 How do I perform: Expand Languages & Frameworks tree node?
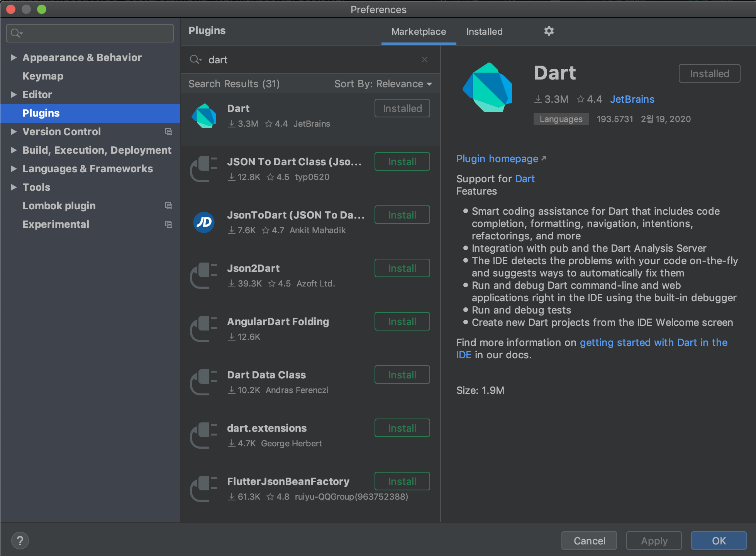tap(14, 169)
